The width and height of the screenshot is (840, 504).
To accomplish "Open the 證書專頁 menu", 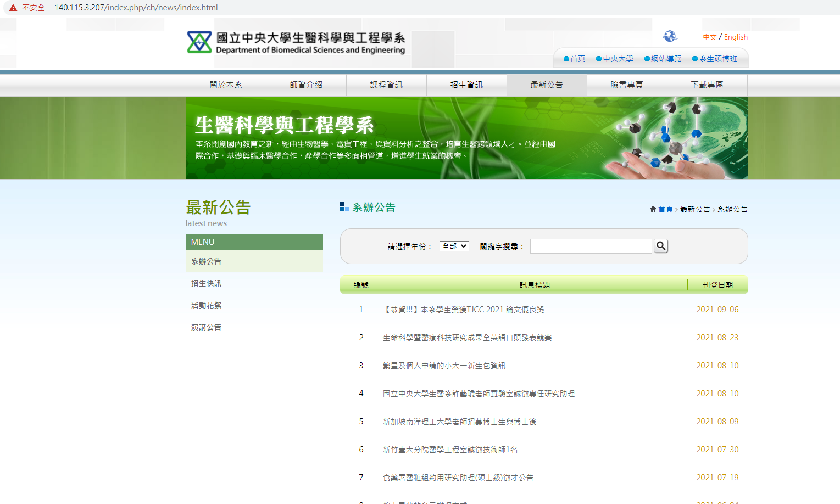I will (627, 85).
